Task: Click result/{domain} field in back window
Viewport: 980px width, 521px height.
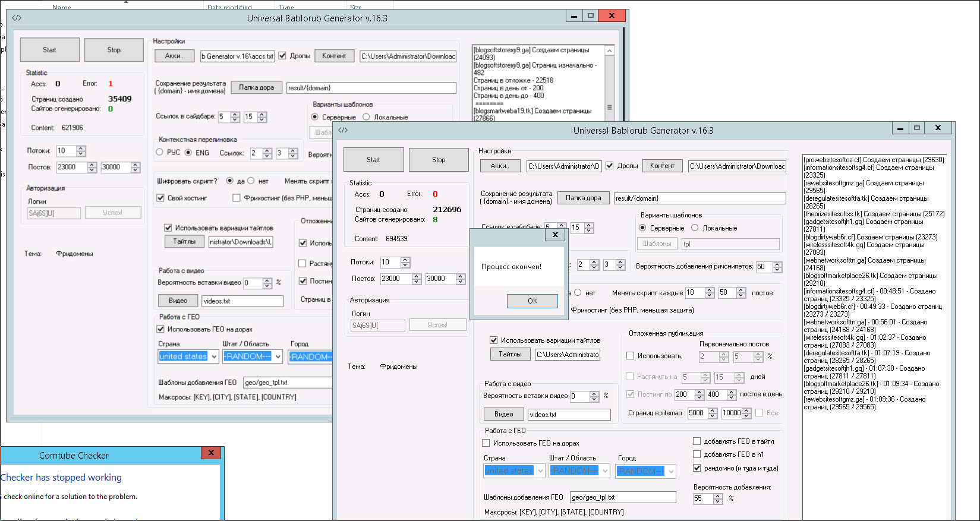Action: tap(371, 88)
